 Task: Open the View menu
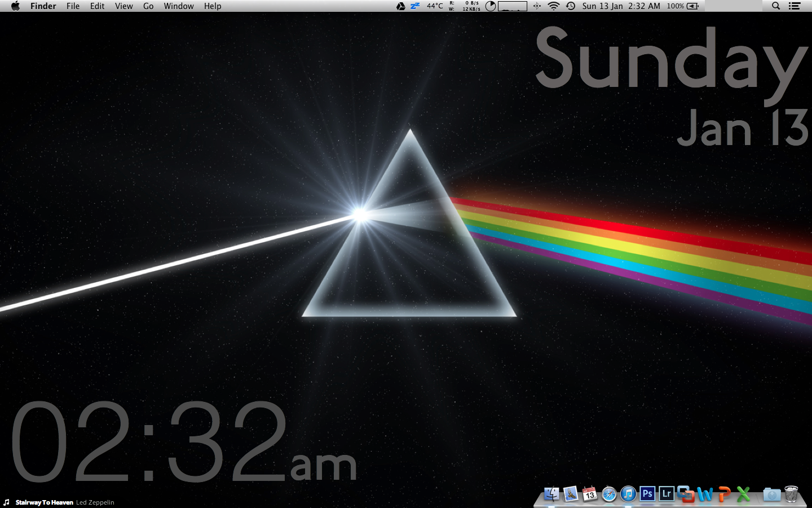[x=124, y=6]
